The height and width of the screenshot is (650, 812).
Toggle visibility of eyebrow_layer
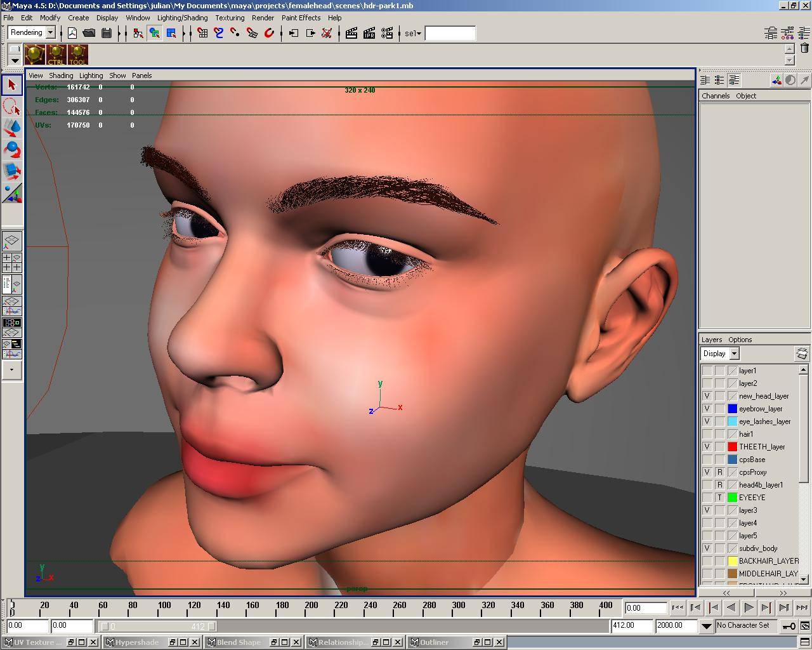point(707,409)
